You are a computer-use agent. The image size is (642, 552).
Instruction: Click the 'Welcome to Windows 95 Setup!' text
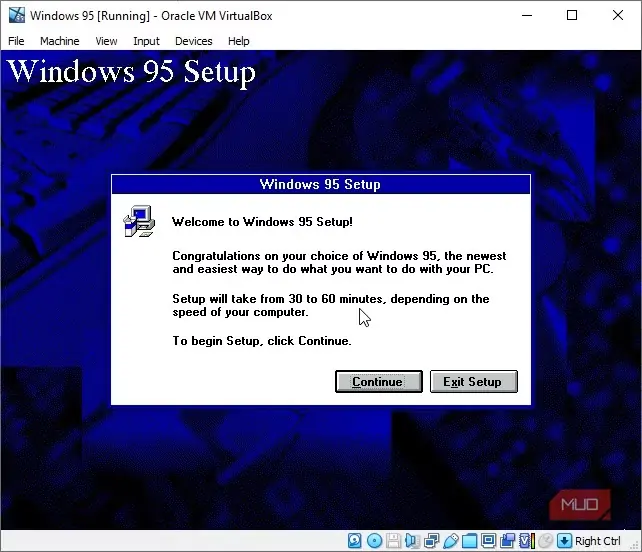(x=262, y=222)
